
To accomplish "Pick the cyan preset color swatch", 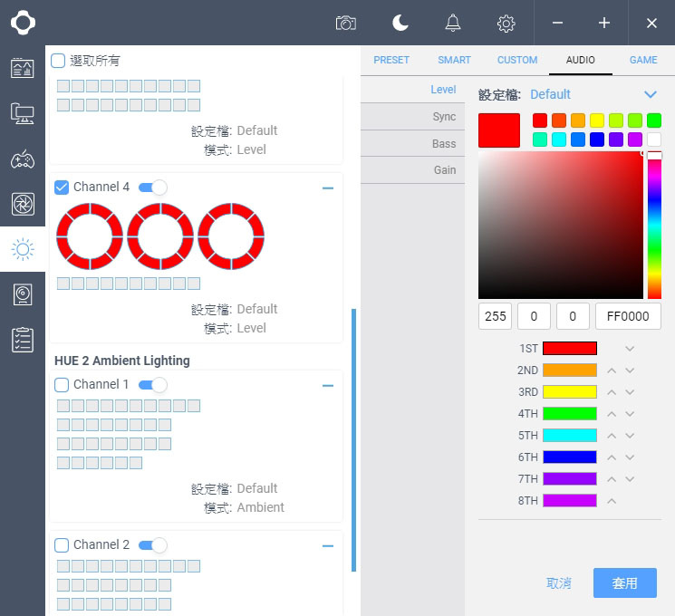I will tap(559, 140).
